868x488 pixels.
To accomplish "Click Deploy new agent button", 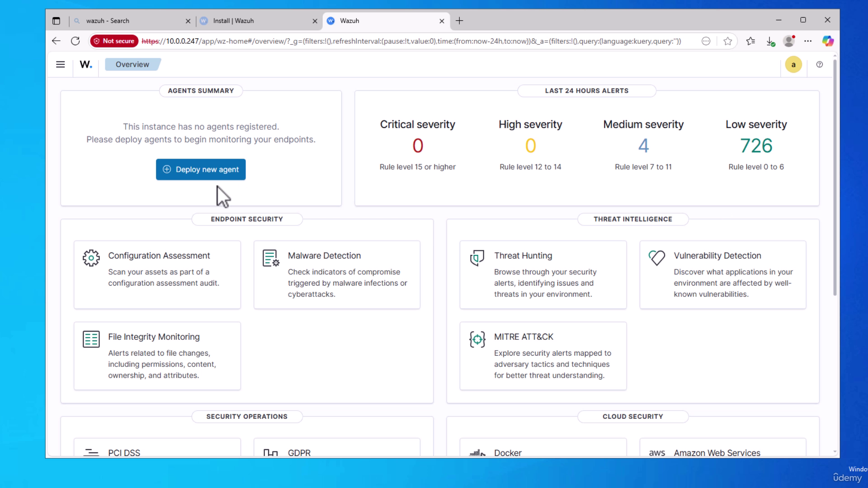I will click(x=201, y=169).
